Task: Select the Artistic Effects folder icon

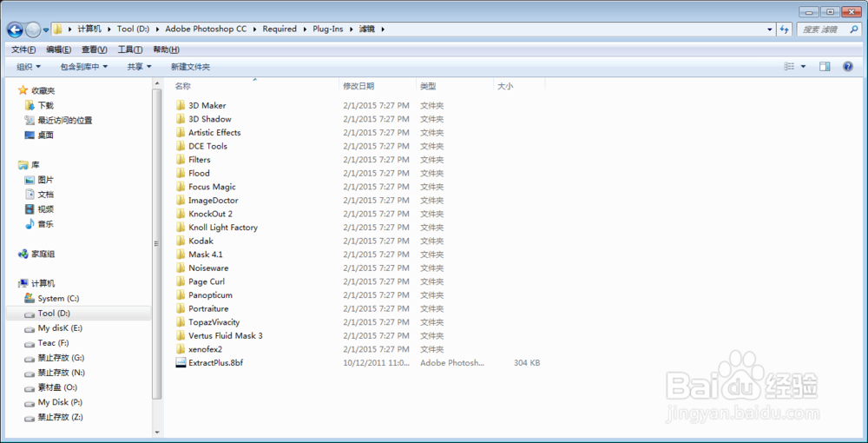Action: click(181, 132)
